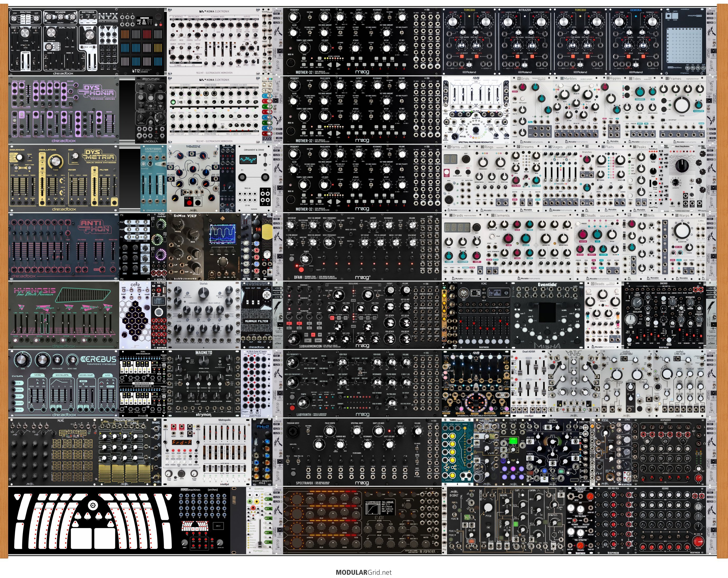Click the Eventide Misha black display screen
This screenshot has height=578, width=728.
pyautogui.click(x=547, y=313)
